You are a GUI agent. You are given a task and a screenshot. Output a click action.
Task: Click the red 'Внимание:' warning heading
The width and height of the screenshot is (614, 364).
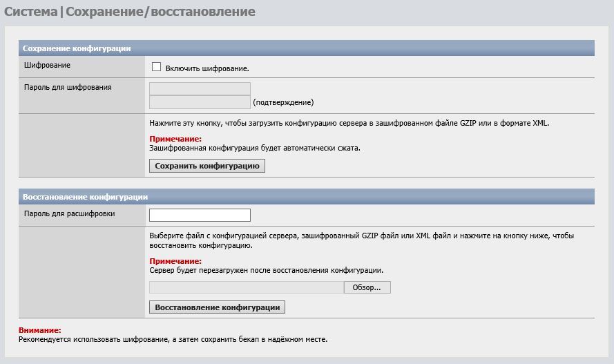tap(40, 330)
